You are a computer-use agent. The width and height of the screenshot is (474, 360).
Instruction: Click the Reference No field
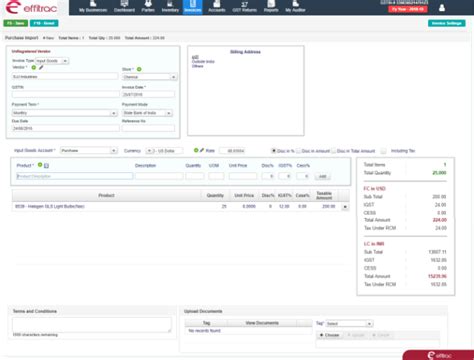(x=148, y=128)
